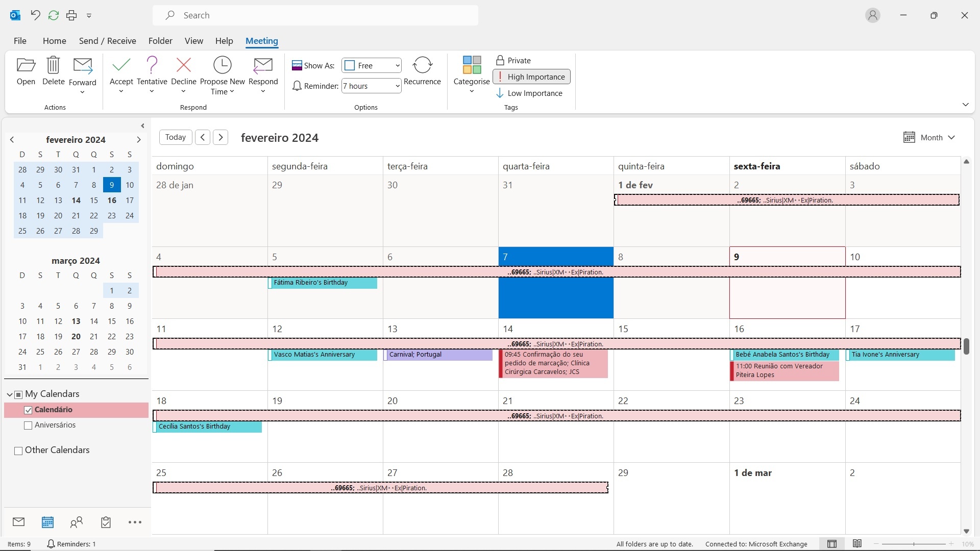The image size is (980, 551).
Task: Mark the meeting as High Importance
Action: click(531, 77)
